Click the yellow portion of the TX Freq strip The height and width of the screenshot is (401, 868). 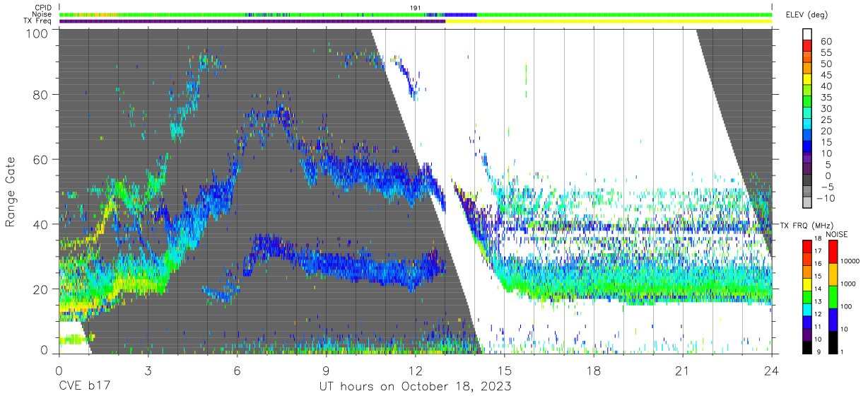click(x=609, y=21)
